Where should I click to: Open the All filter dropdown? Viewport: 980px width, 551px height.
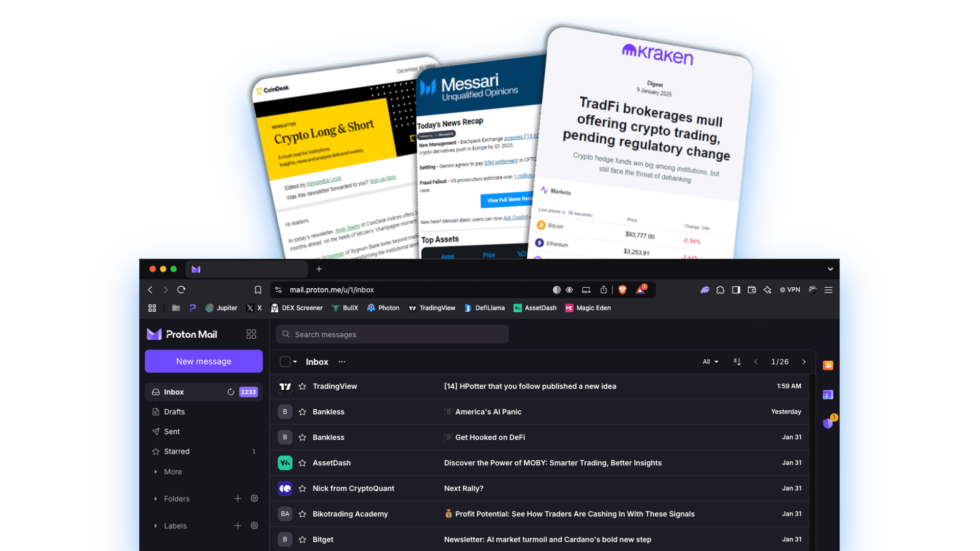pos(710,362)
